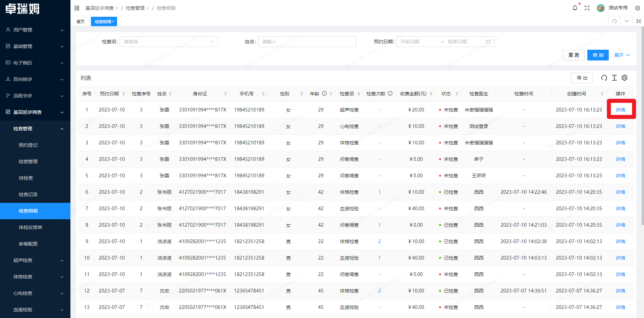Sort by 检查项 column
The height and width of the screenshot is (318, 644).
pos(359,94)
